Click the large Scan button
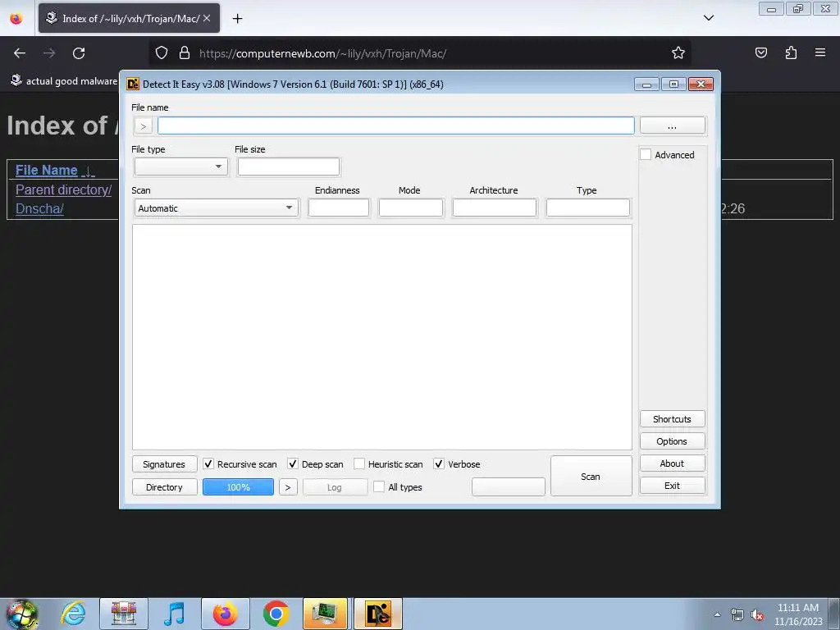 click(591, 477)
